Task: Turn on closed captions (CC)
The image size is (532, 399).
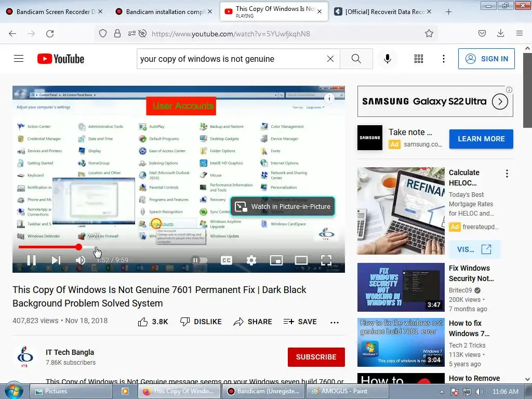Action: (227, 260)
